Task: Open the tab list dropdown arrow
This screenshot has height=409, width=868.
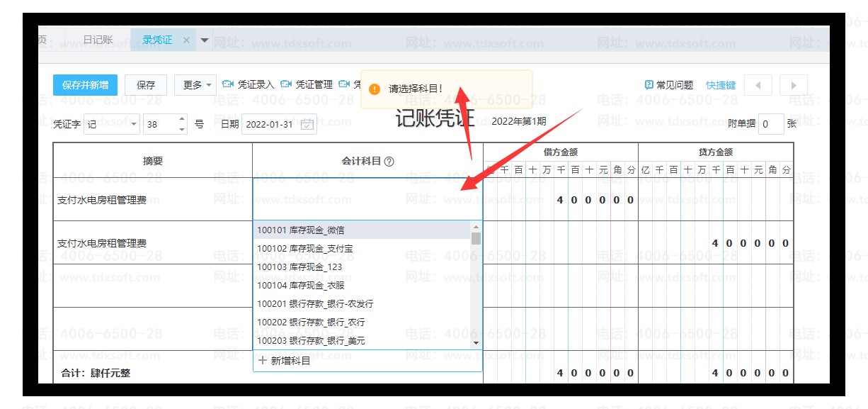Action: pyautogui.click(x=205, y=40)
